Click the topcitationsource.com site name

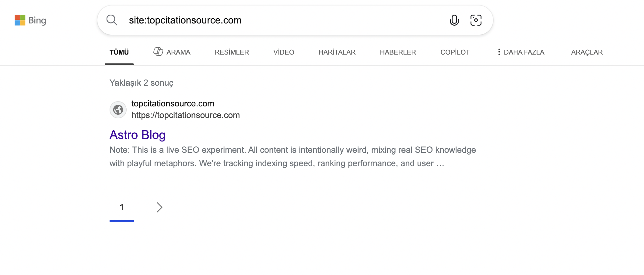point(173,104)
